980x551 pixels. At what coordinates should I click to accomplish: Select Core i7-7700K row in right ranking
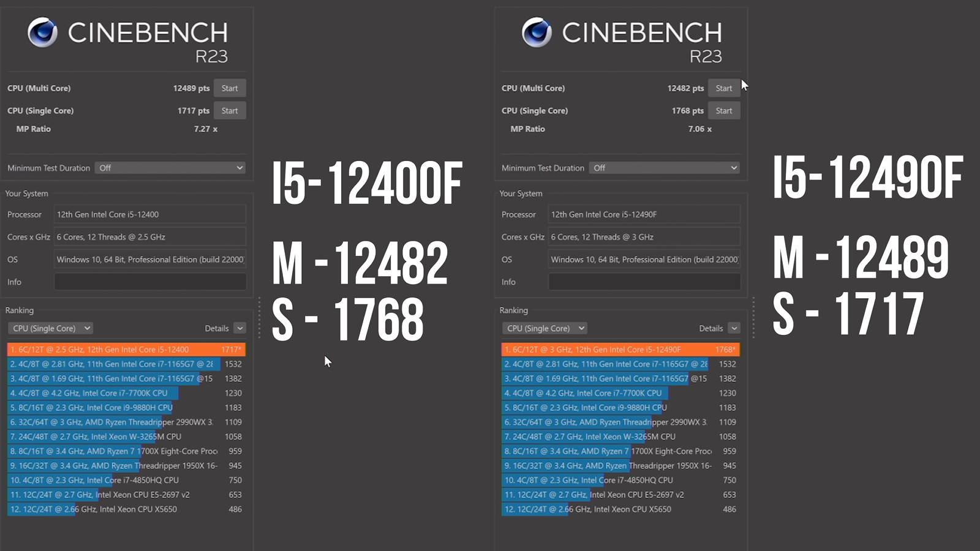(x=620, y=393)
